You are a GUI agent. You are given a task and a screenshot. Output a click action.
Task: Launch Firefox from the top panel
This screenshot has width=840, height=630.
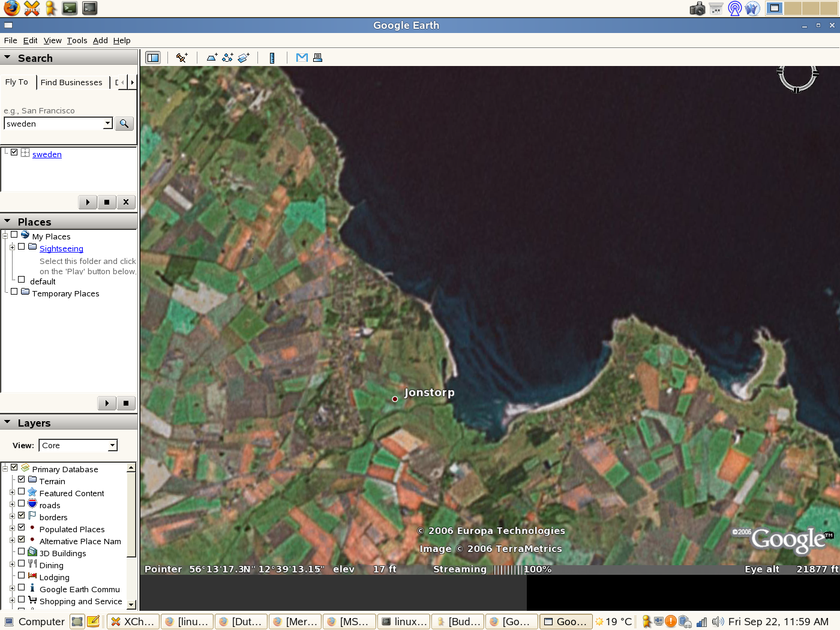pos(11,8)
